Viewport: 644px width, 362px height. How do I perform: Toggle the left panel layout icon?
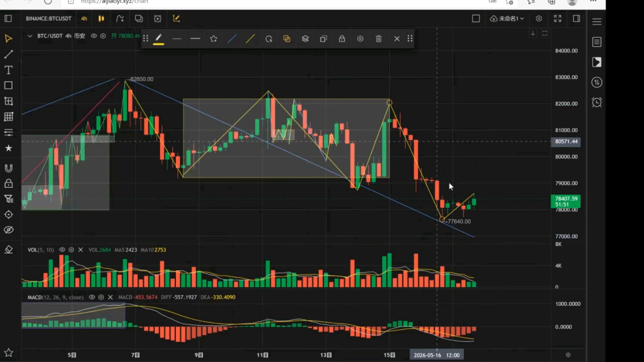[x=8, y=18]
